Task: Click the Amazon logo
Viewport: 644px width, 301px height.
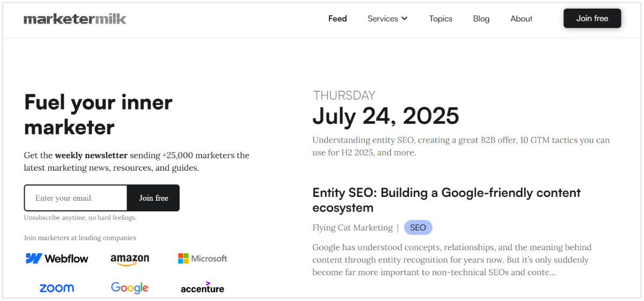Action: (130, 259)
